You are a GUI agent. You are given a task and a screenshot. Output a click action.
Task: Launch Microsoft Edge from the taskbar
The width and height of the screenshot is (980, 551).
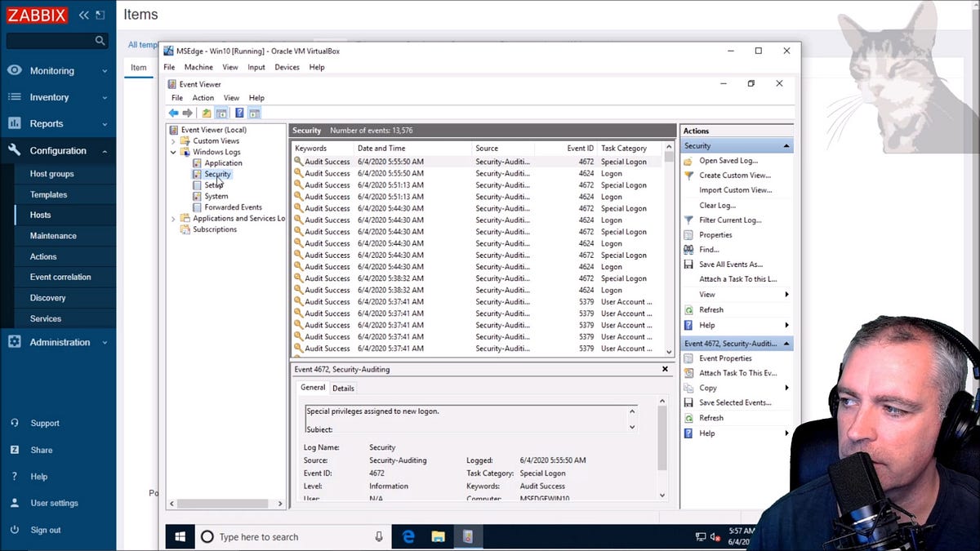coord(408,536)
